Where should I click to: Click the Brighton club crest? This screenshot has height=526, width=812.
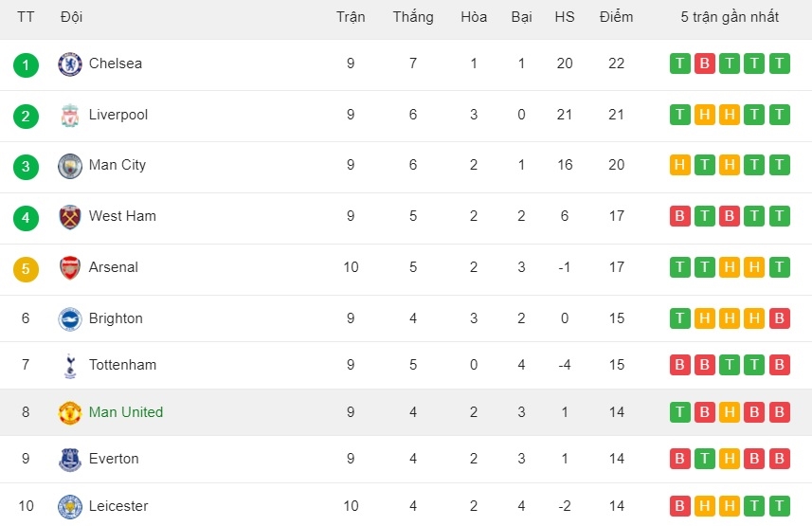(70, 318)
